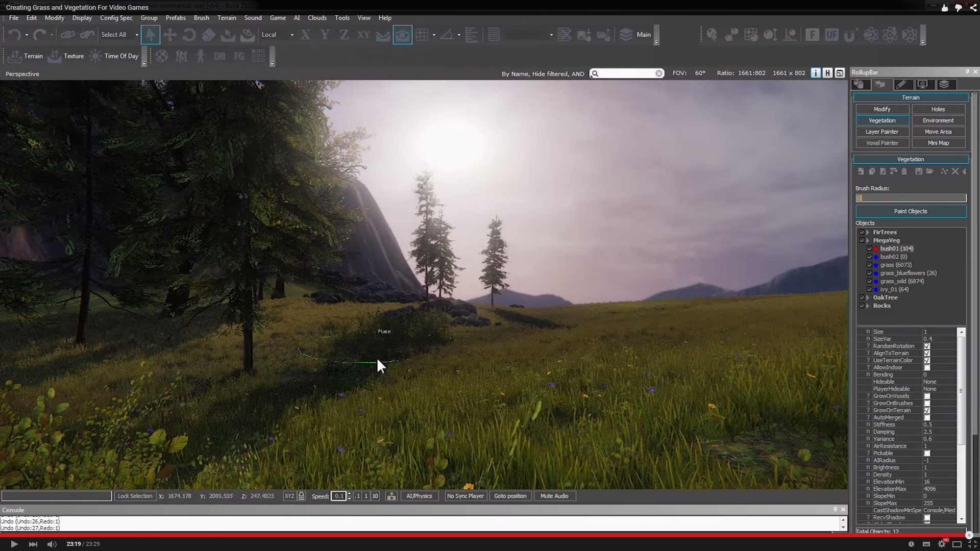Click the Paint Objects button
Image resolution: width=980 pixels, height=551 pixels.
[x=911, y=211]
